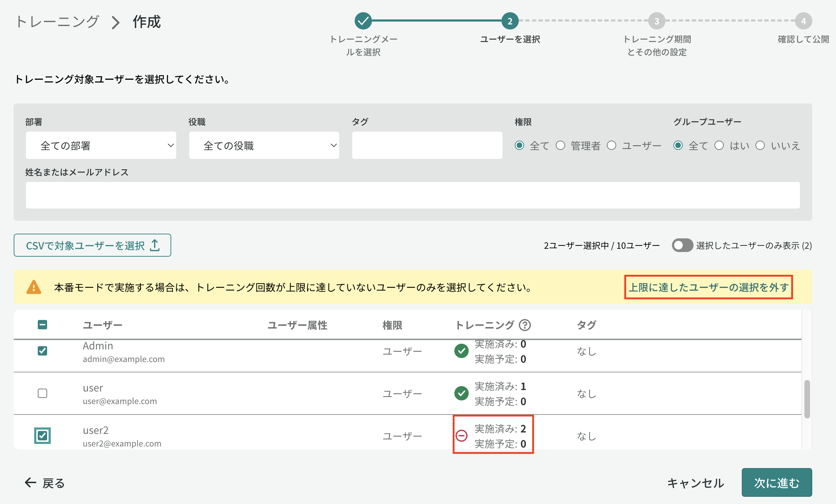Click 上限に達したユーザーの選択を外す link
This screenshot has width=836, height=504.
pyautogui.click(x=709, y=287)
